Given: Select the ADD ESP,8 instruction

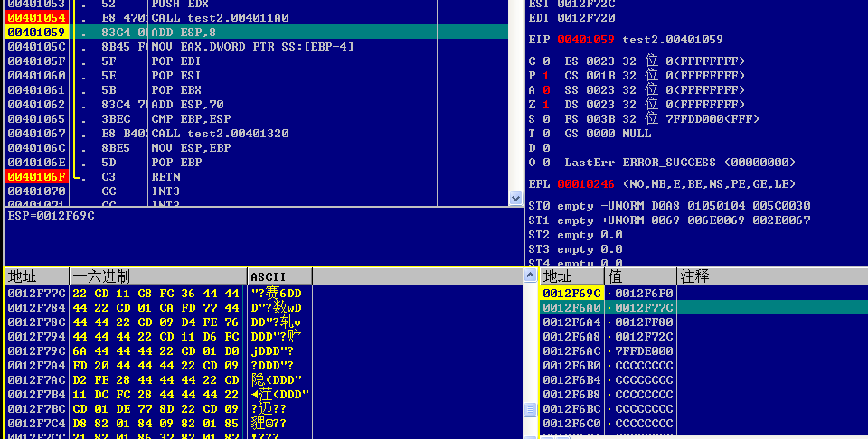Looking at the screenshot, I should (184, 33).
